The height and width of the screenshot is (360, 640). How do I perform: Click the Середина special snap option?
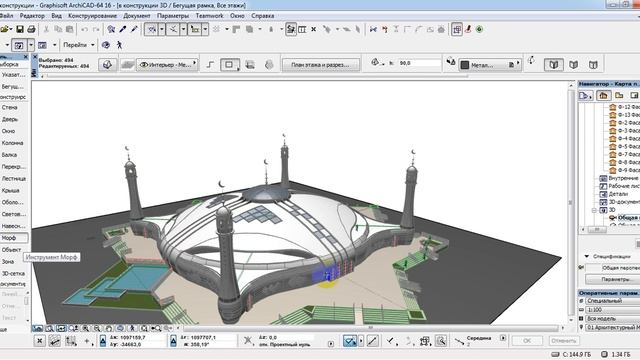click(x=479, y=338)
